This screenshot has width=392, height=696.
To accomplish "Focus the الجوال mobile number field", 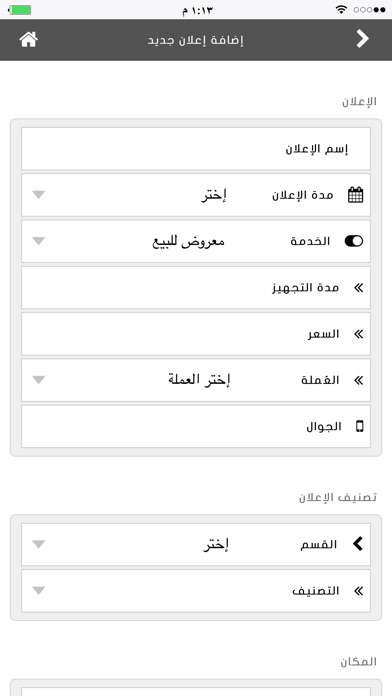I will 196,427.
